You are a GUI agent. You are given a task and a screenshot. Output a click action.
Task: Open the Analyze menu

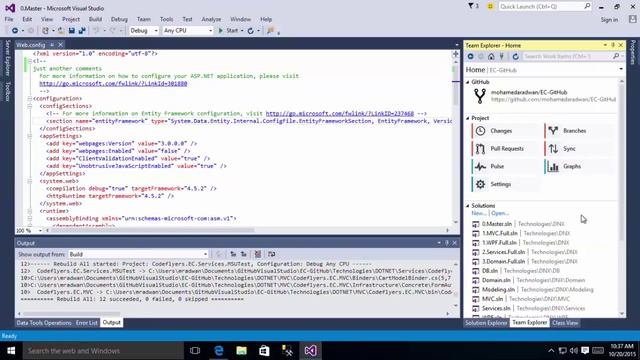click(x=211, y=19)
